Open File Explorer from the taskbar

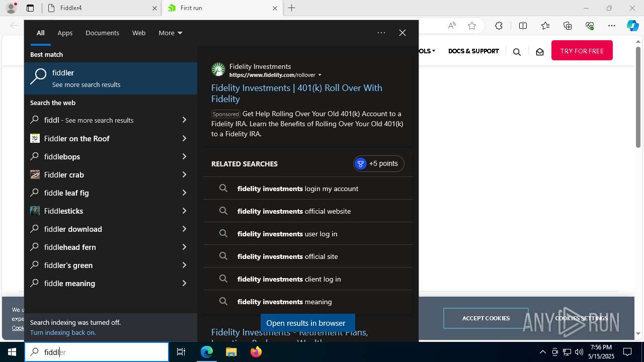coord(231,352)
